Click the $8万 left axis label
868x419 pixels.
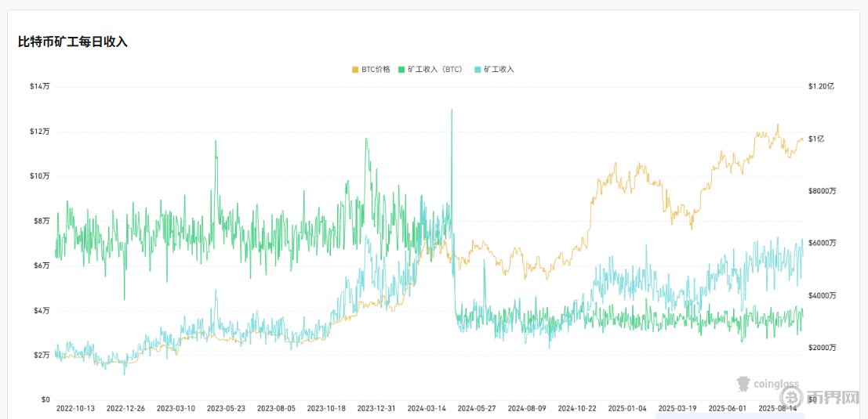pos(40,221)
